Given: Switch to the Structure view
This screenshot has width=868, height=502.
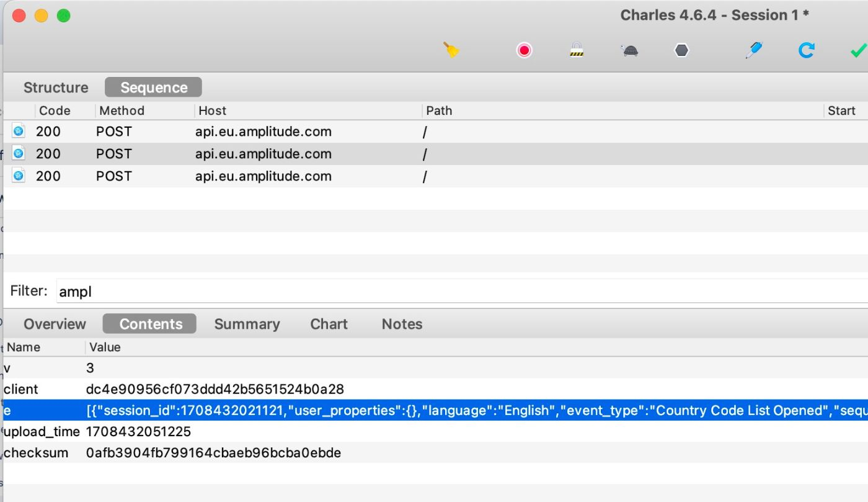Looking at the screenshot, I should point(55,87).
